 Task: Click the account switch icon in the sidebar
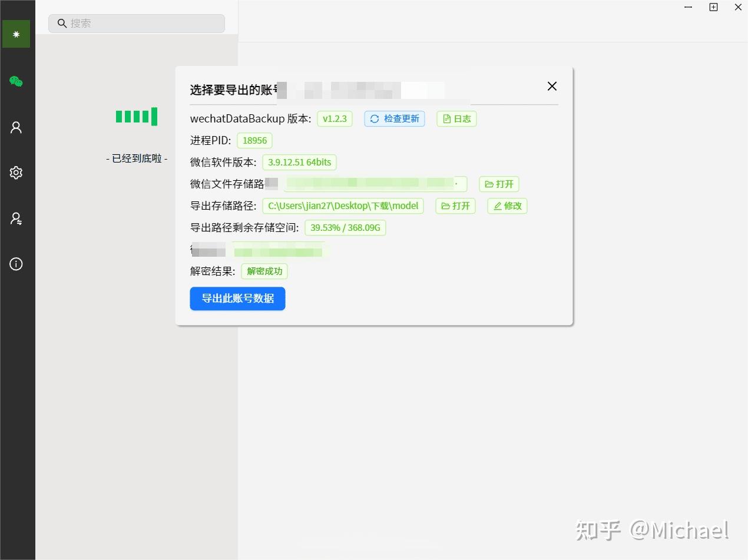[17, 218]
